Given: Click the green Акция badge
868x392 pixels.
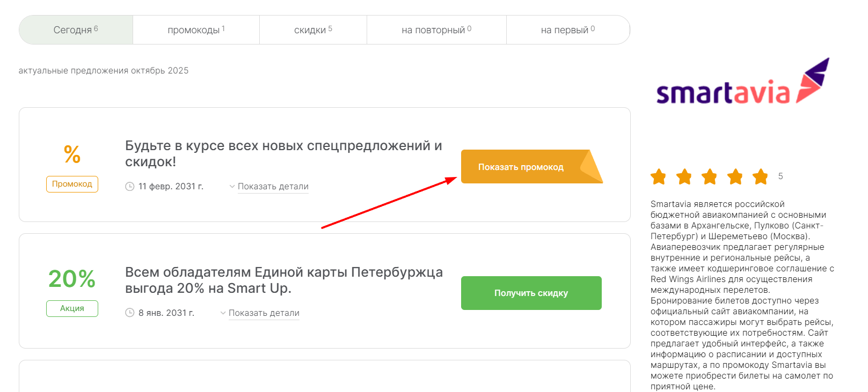Looking at the screenshot, I should [x=72, y=308].
